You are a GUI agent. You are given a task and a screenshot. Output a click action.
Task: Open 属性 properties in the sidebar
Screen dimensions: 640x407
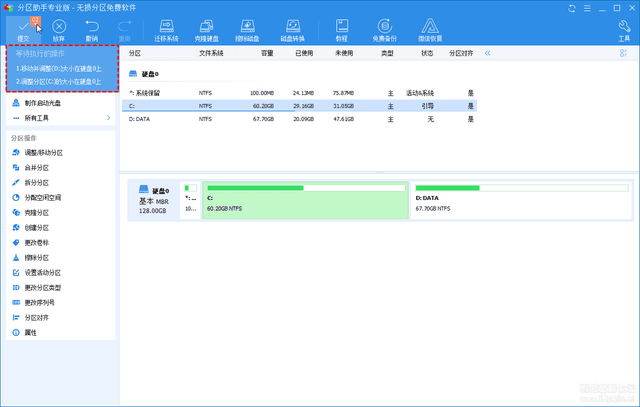point(30,332)
